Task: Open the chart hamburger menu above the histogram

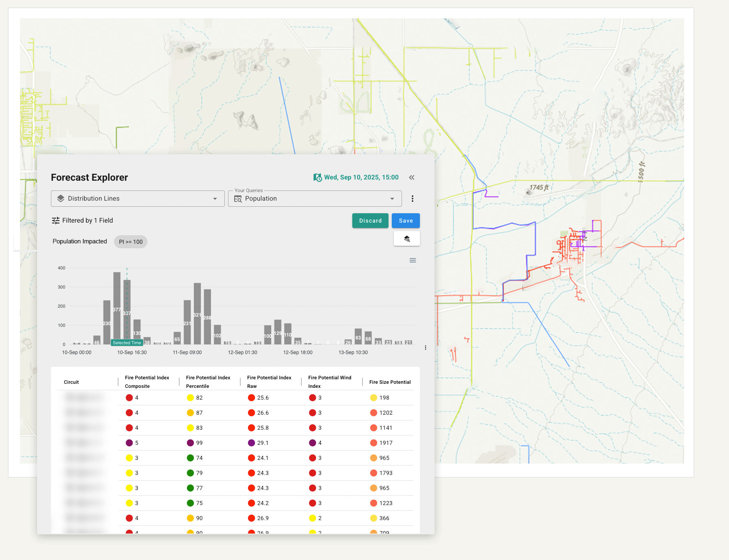Action: [x=413, y=260]
